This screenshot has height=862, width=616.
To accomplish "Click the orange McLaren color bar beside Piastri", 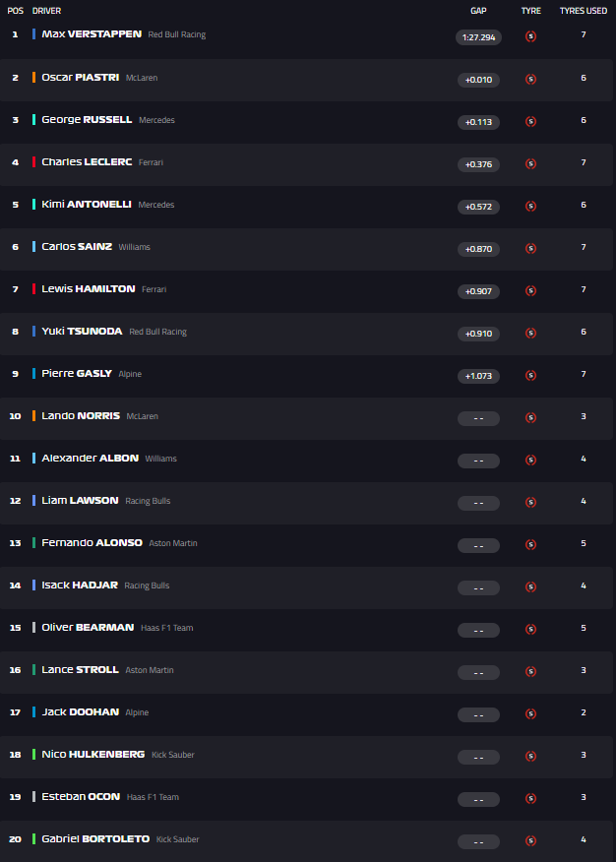I will pos(34,77).
